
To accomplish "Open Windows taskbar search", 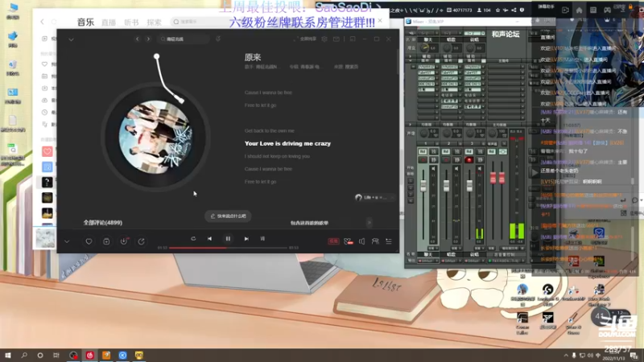I will [24, 355].
